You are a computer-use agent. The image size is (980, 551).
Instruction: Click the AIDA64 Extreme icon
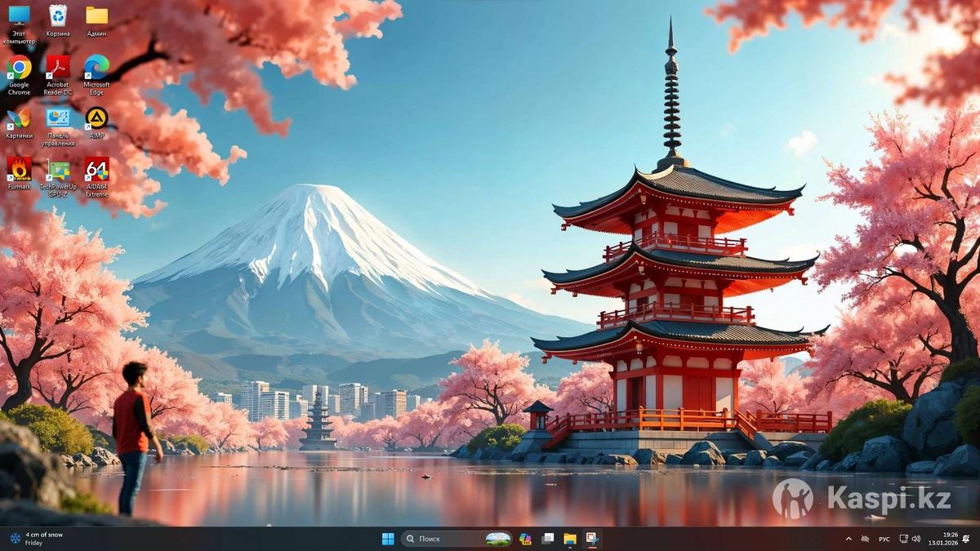(x=96, y=170)
